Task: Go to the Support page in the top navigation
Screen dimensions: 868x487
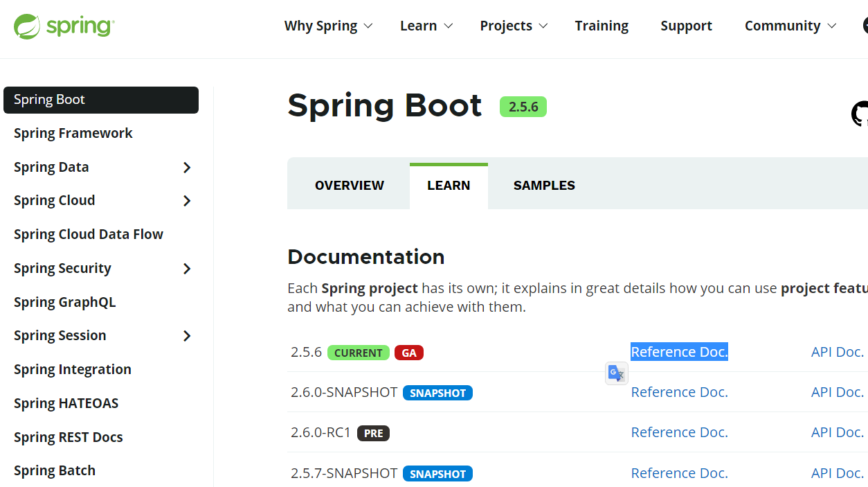Action: pos(686,26)
